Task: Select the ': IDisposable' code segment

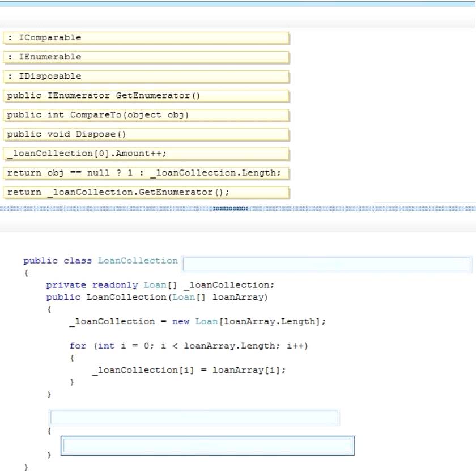Action: (x=146, y=76)
